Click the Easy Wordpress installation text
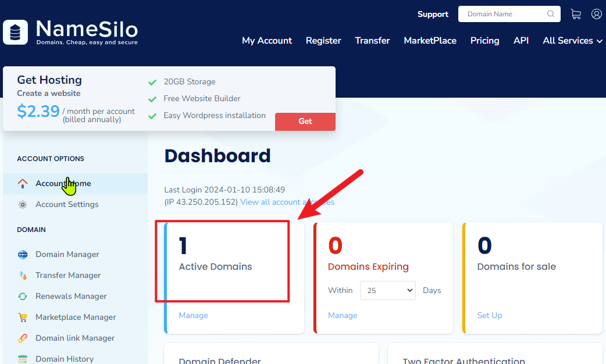This screenshot has height=364, width=606. click(x=215, y=116)
